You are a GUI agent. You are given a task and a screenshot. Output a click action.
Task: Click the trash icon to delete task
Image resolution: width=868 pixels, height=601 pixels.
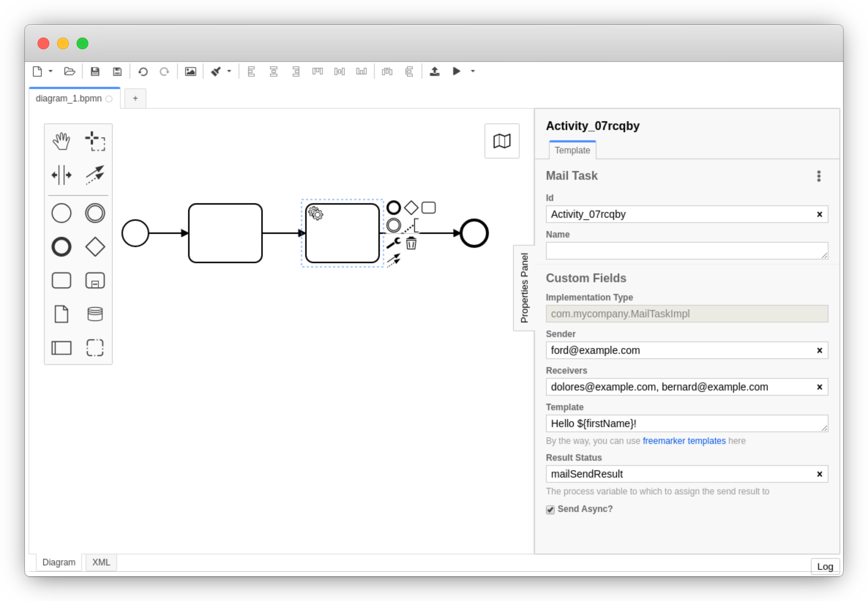coord(411,243)
